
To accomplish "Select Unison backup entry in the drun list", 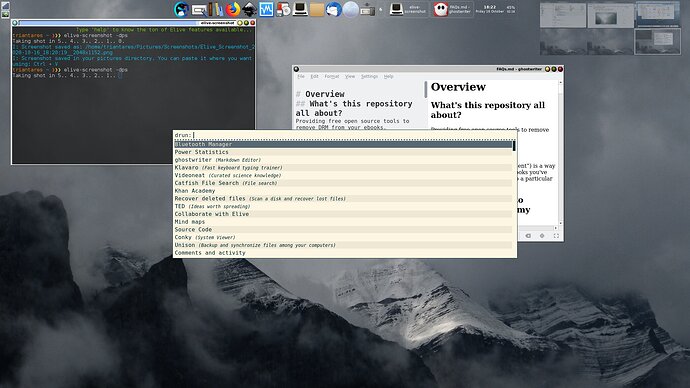I will point(343,245).
